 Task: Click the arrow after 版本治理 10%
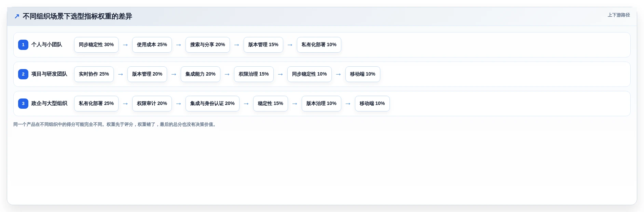click(x=348, y=104)
